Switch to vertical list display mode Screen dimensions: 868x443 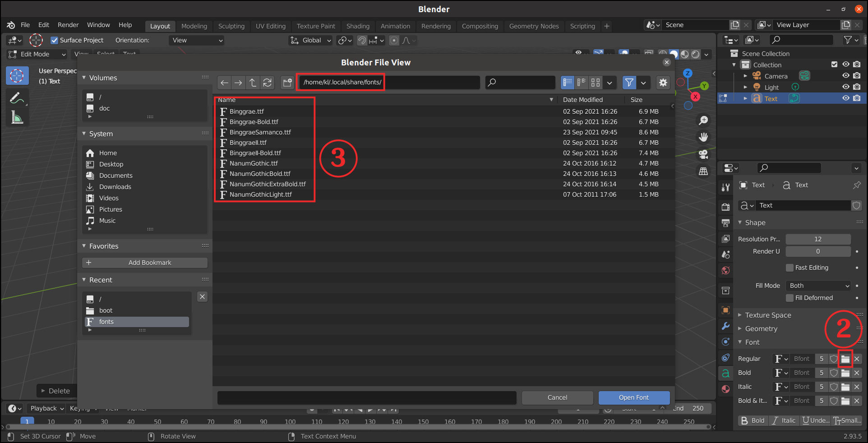point(568,83)
